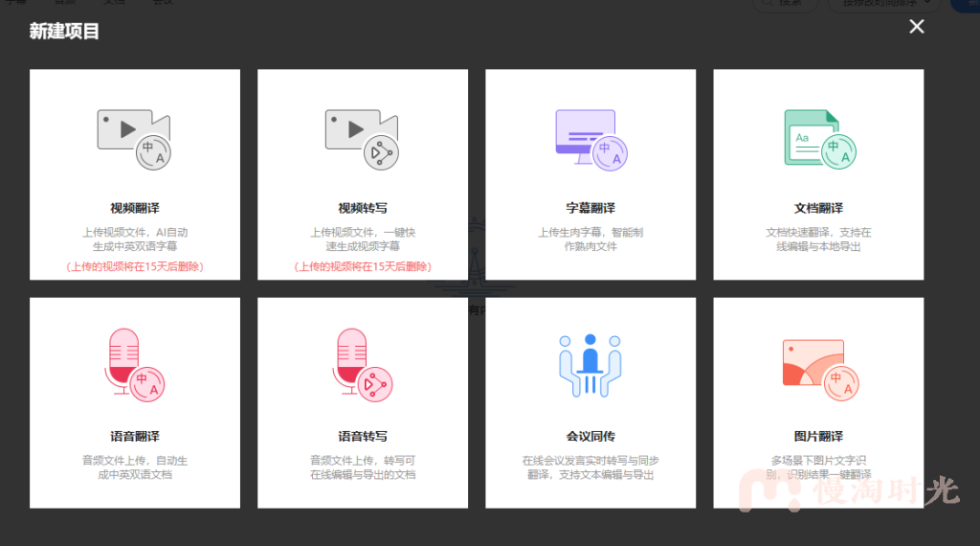The width and height of the screenshot is (980, 546).
Task: Click description 上传视频文件，AI自动 生成中英双语字幕
Action: tap(135, 239)
